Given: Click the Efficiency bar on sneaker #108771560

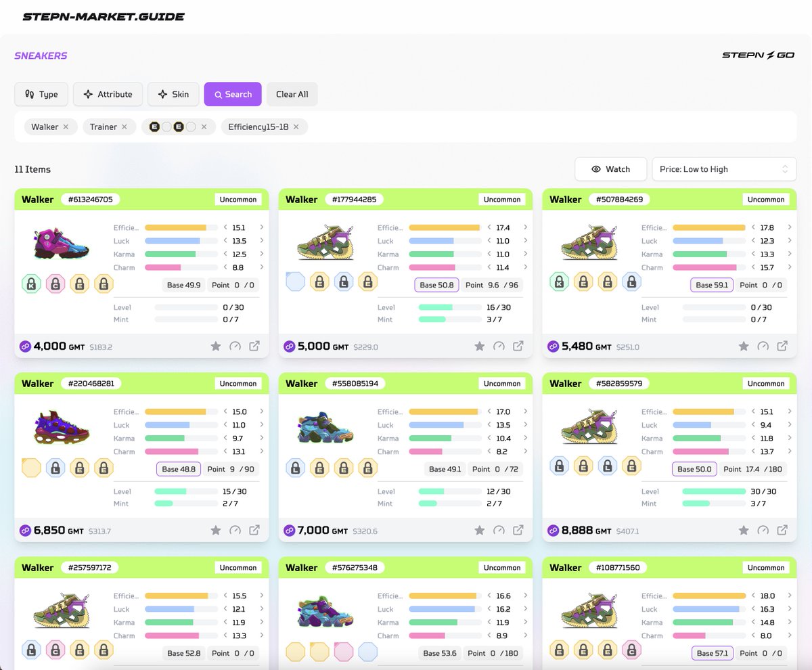Looking at the screenshot, I should pyautogui.click(x=709, y=596).
